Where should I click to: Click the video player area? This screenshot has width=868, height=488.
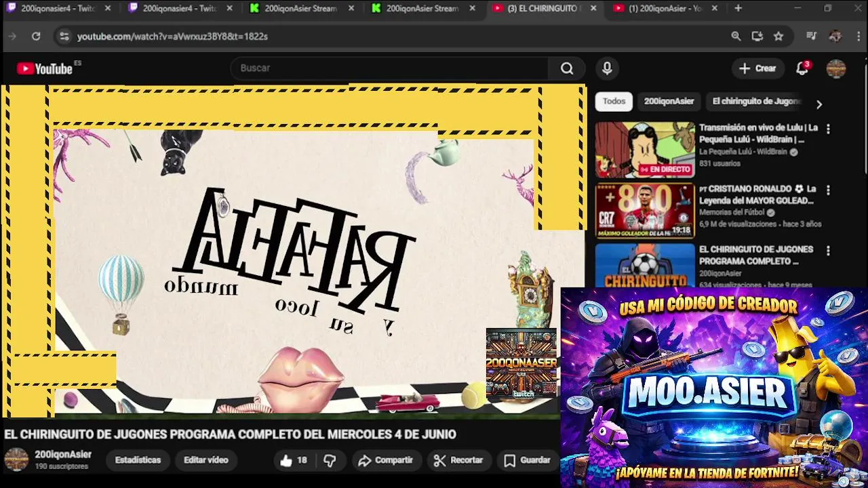click(293, 251)
